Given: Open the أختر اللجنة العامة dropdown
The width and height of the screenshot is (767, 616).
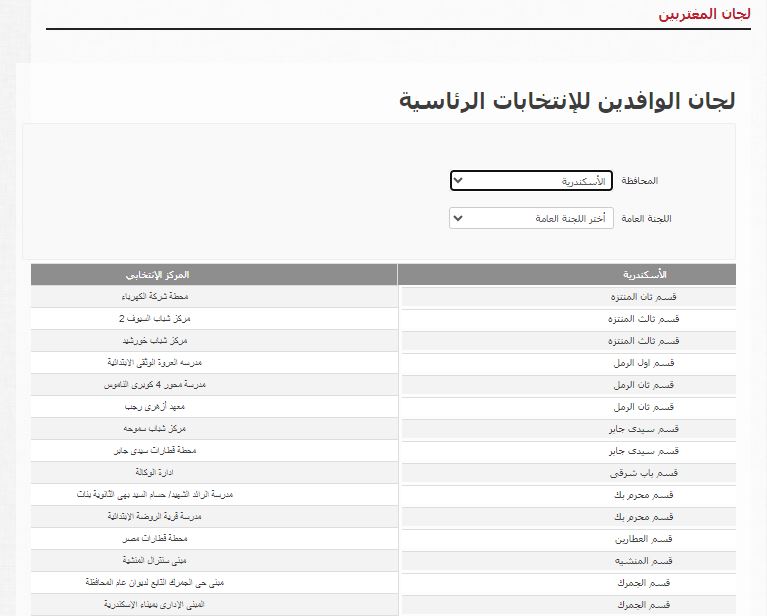Looking at the screenshot, I should point(531,218).
